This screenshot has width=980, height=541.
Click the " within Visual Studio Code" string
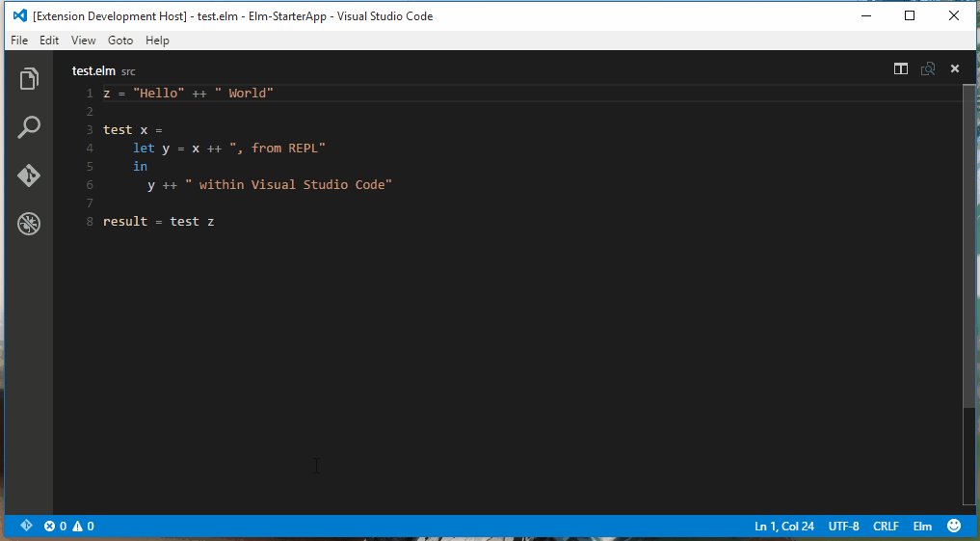click(x=289, y=185)
